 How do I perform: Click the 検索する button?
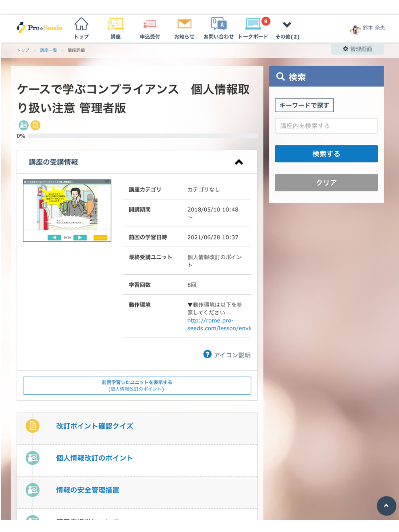point(326,154)
